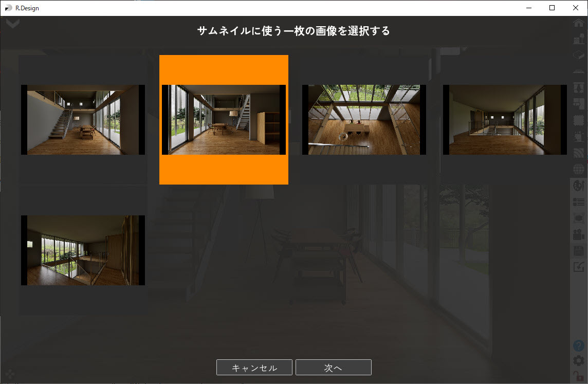Select the screenshot capture frame icon
Screen dimensions: 588x384
pos(579,218)
